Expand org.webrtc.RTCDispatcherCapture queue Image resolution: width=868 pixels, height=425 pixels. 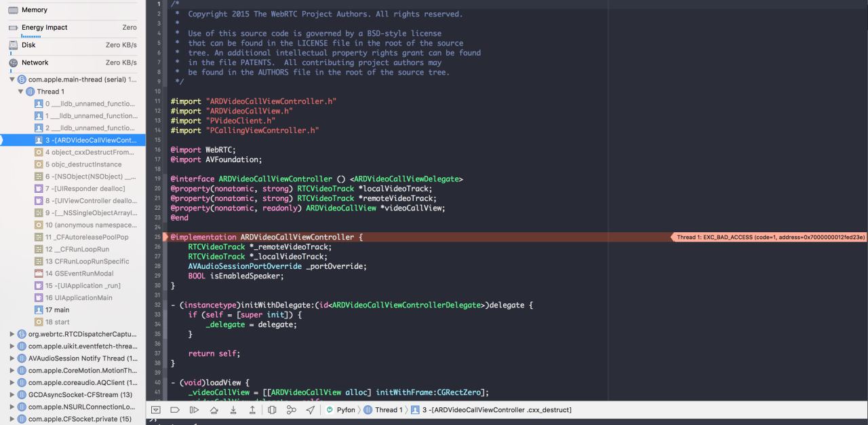[x=12, y=334]
